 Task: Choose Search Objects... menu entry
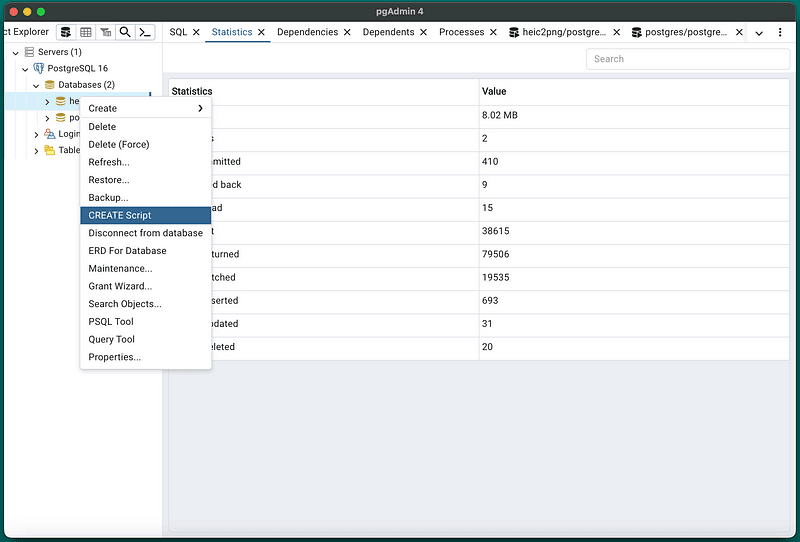[145, 304]
